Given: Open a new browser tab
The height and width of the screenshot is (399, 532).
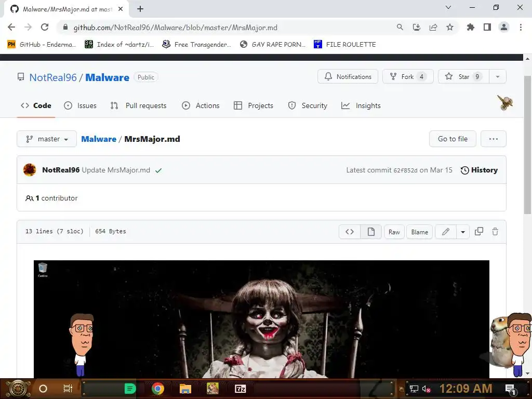Looking at the screenshot, I should (x=140, y=9).
